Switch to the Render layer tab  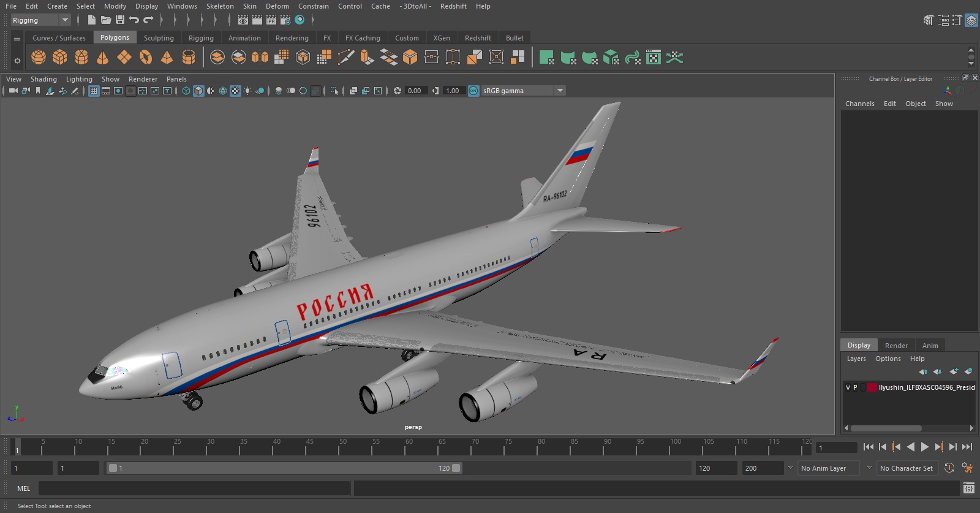coord(896,346)
